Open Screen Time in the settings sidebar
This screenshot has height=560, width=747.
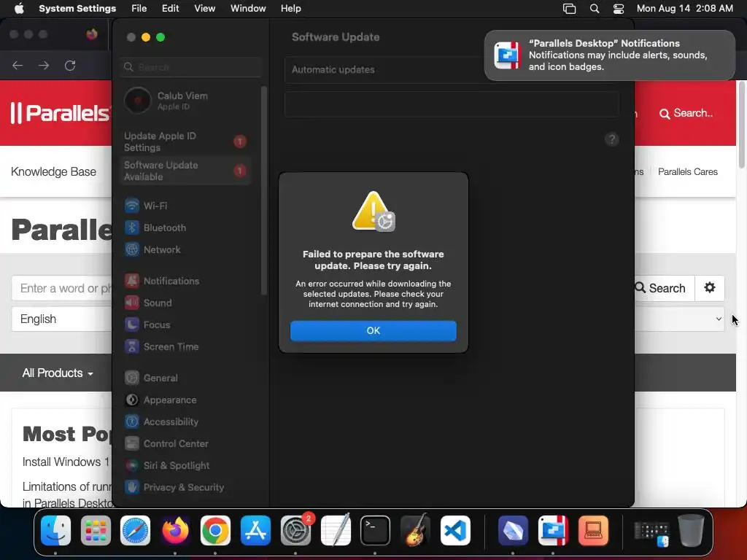(186, 346)
